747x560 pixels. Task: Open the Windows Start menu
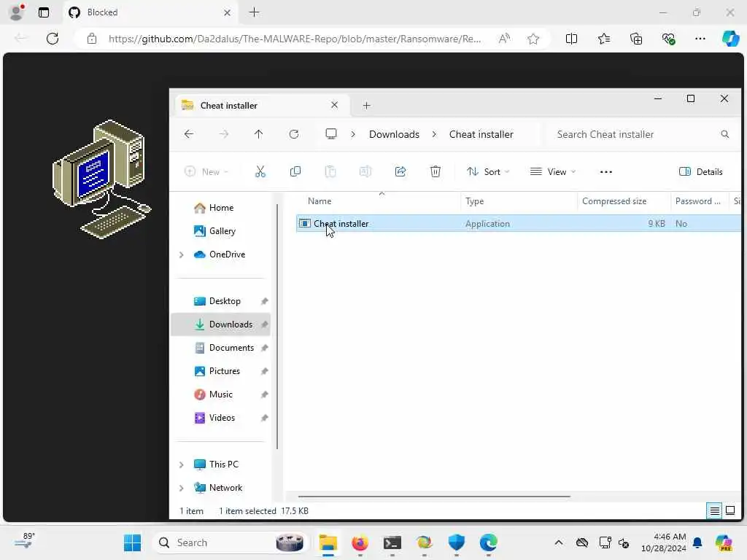132,542
